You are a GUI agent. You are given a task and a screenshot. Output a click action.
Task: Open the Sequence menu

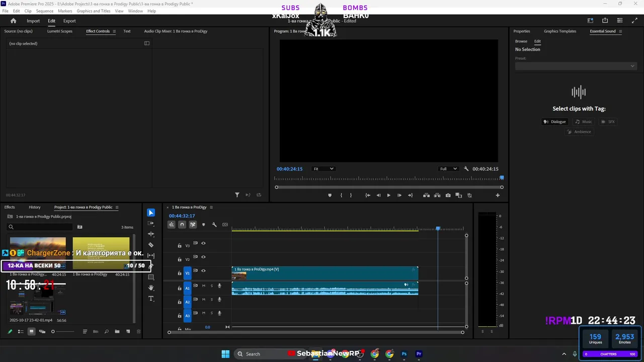pyautogui.click(x=45, y=11)
